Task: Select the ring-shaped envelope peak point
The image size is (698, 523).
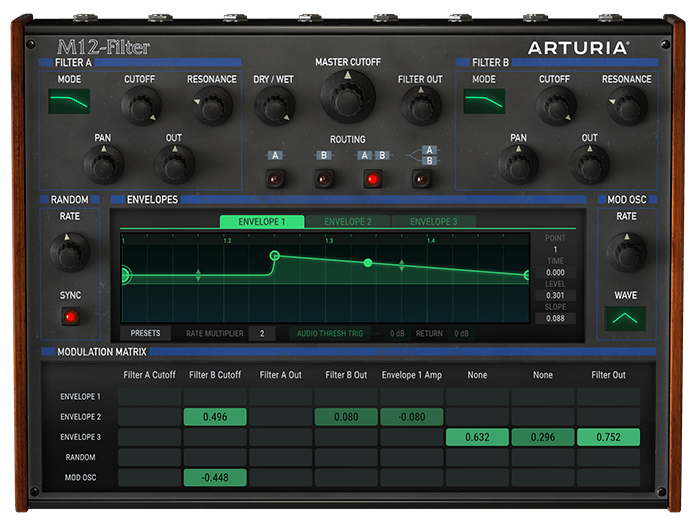Action: pyautogui.click(x=275, y=255)
